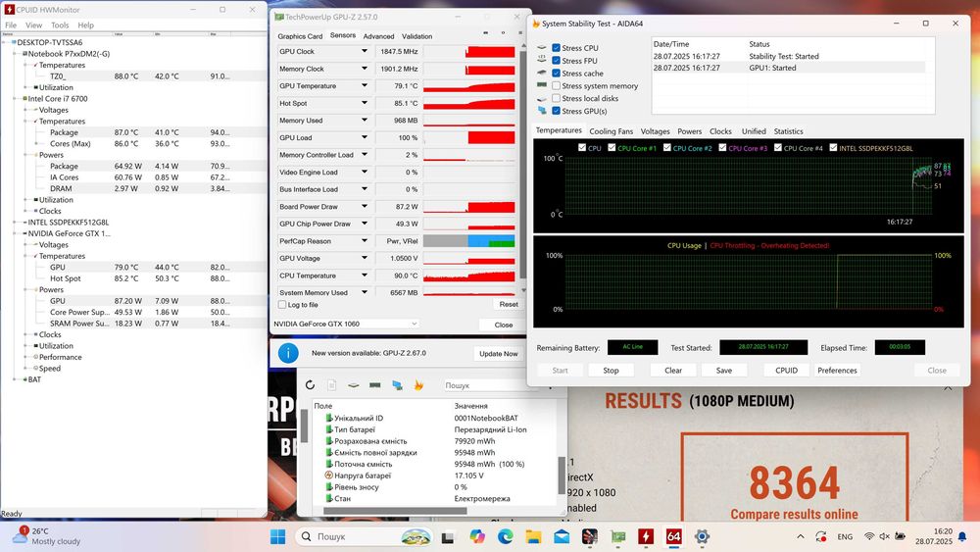980x552 pixels.
Task: Click the report page icon in AIDA64 toolbar
Action: [332, 385]
